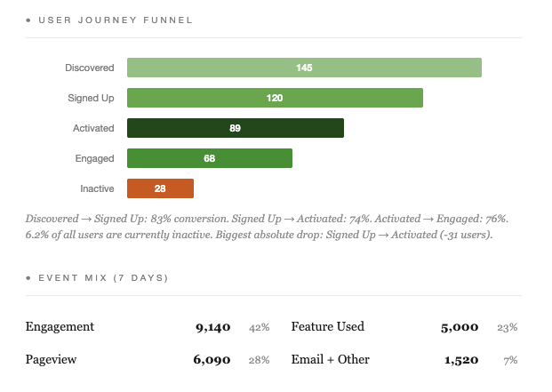Screen dimensions: 552x392
Task: Click the Engagement count 9,140
Action: point(213,327)
